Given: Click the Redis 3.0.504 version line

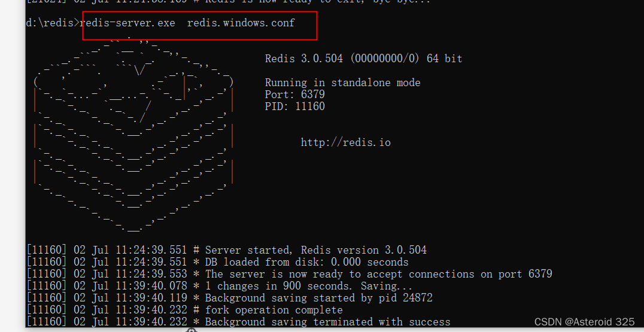Looking at the screenshot, I should click(363, 59).
